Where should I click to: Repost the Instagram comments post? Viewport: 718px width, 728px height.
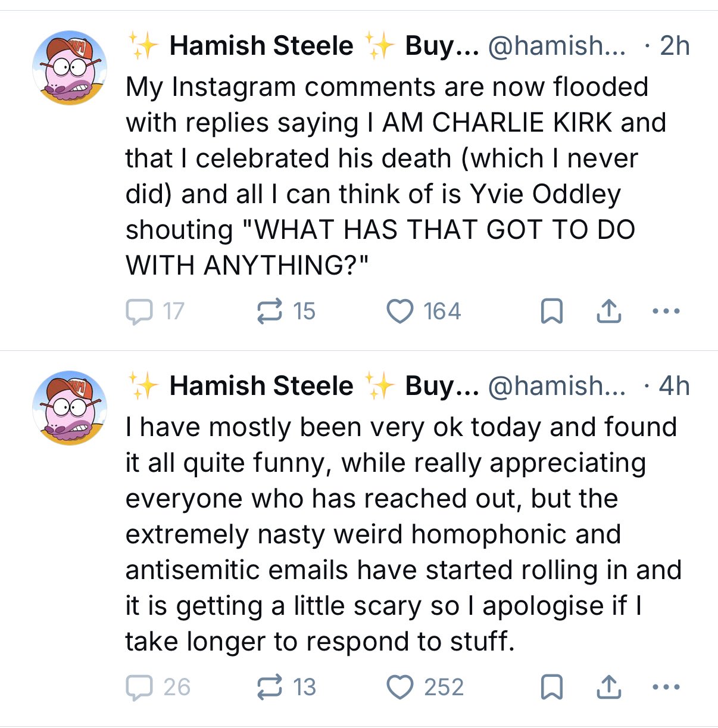tap(269, 312)
